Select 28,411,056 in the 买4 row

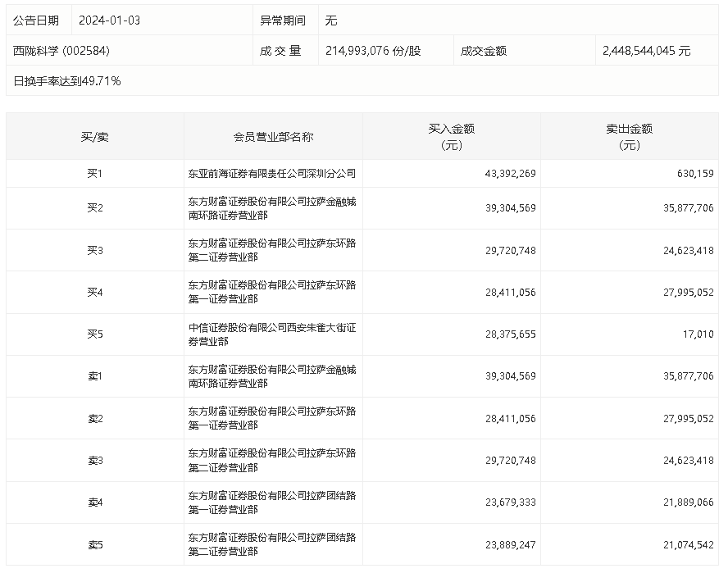coord(510,292)
